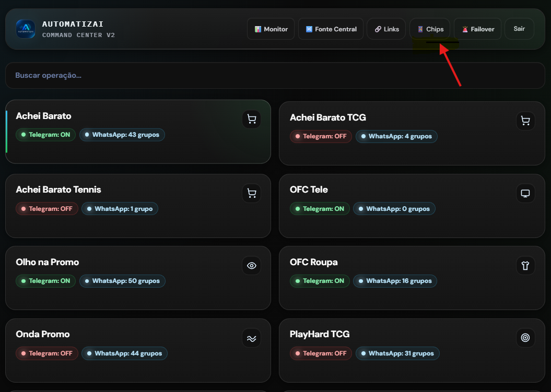Click the wave icon on Onda Promo card
The height and width of the screenshot is (392, 551).
click(x=252, y=338)
